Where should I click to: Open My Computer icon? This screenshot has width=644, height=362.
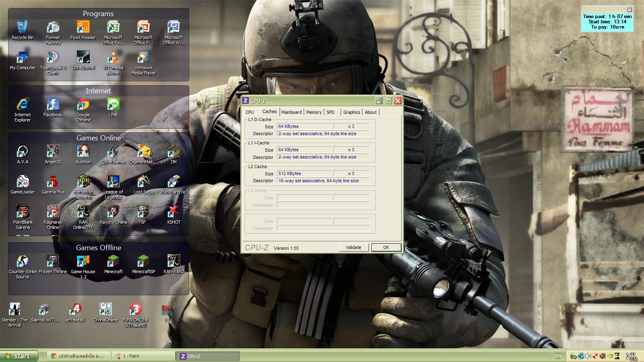[x=23, y=60]
